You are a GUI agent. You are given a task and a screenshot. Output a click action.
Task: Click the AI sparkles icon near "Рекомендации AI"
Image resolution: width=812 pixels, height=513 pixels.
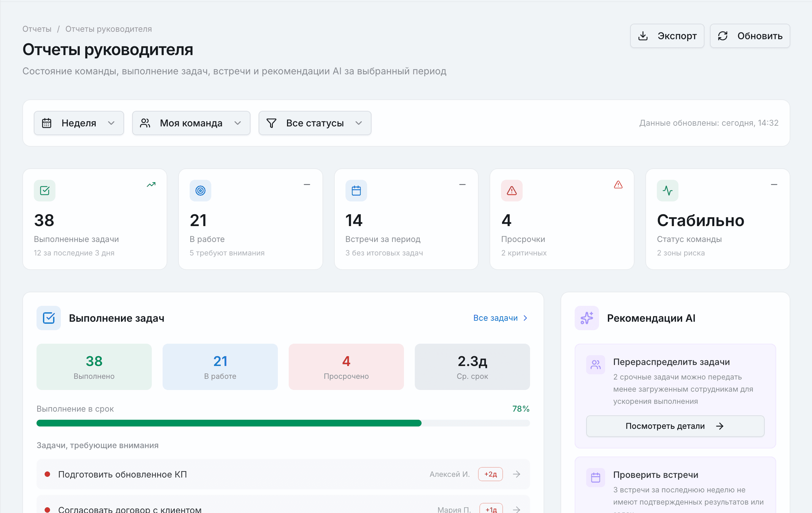587,318
